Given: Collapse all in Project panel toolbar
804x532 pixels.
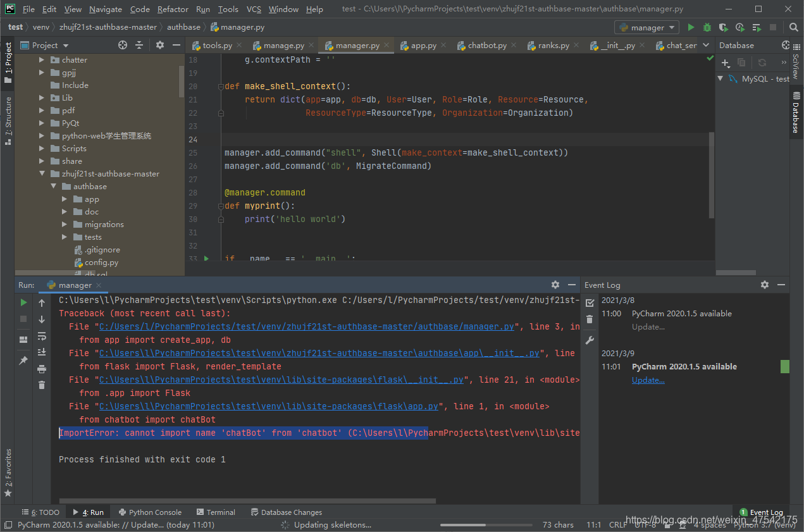Looking at the screenshot, I should pyautogui.click(x=140, y=45).
